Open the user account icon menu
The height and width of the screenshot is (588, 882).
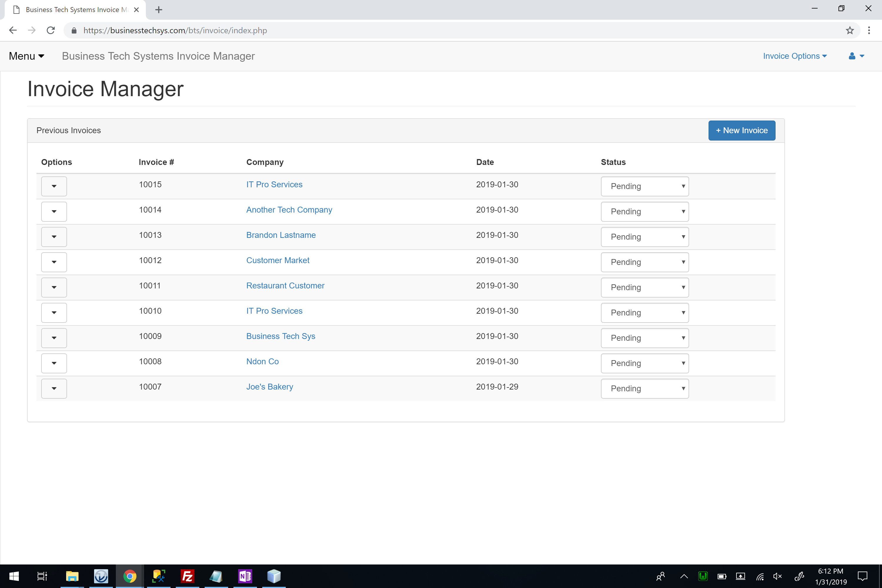(x=856, y=56)
